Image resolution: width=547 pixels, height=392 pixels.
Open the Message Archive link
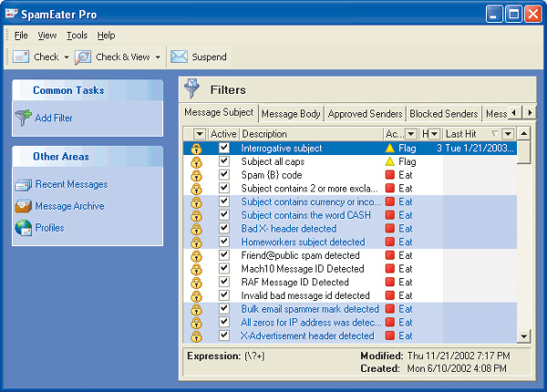click(70, 206)
